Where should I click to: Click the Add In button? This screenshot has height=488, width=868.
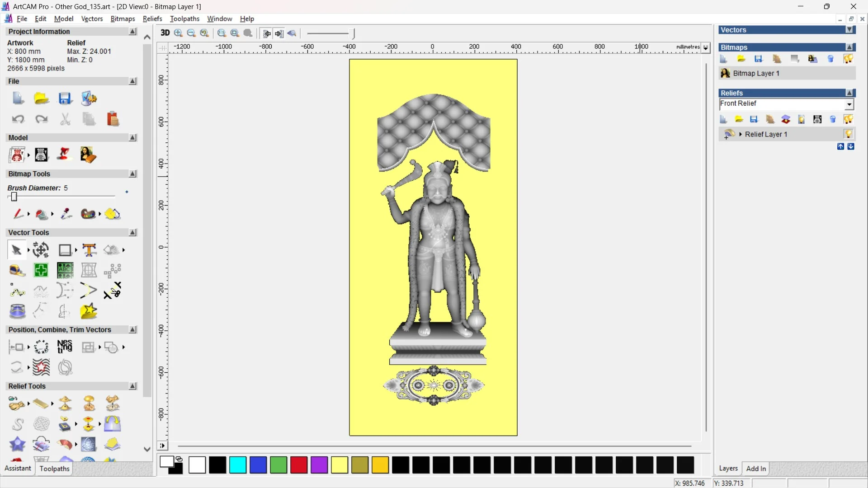click(756, 469)
